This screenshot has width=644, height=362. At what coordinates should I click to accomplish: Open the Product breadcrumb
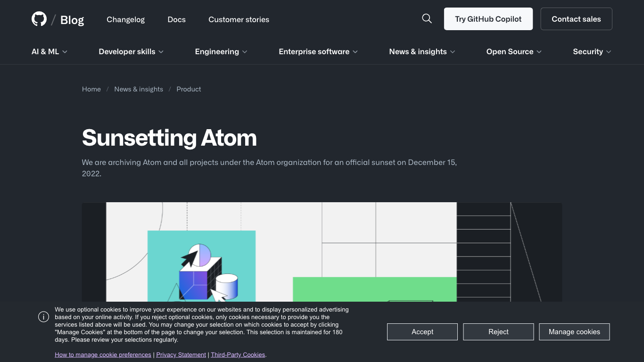pyautogui.click(x=189, y=89)
